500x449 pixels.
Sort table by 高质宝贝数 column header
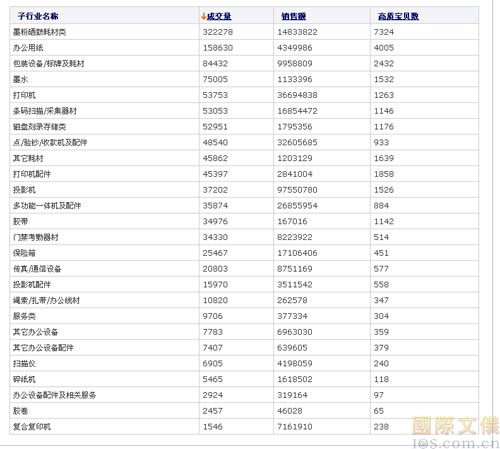tap(398, 16)
